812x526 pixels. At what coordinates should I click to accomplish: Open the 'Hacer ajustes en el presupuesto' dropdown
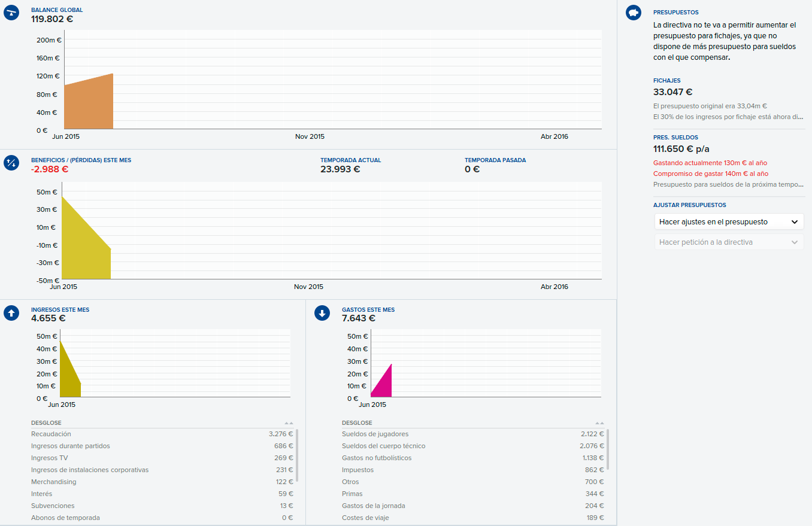point(729,221)
